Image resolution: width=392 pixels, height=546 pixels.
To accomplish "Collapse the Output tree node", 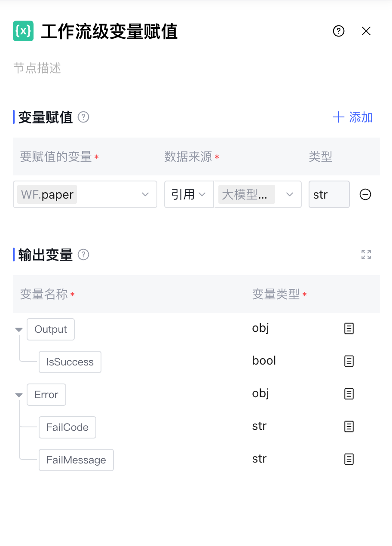I will click(x=18, y=330).
